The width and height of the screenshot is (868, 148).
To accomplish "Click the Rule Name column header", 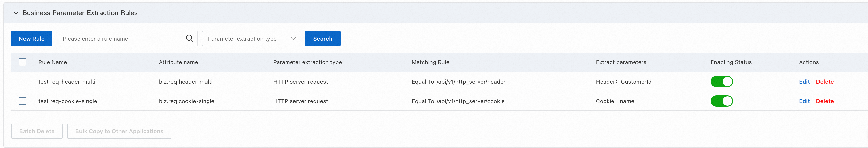I will tap(52, 62).
